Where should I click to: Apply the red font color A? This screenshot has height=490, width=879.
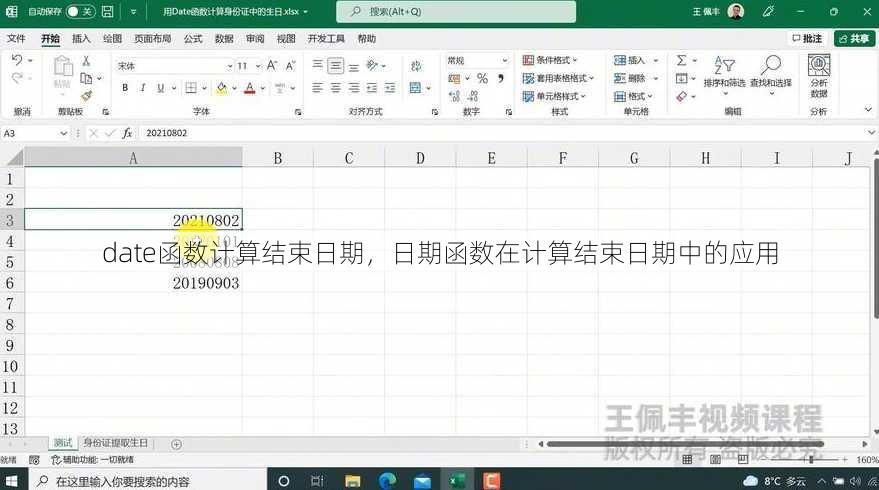250,88
